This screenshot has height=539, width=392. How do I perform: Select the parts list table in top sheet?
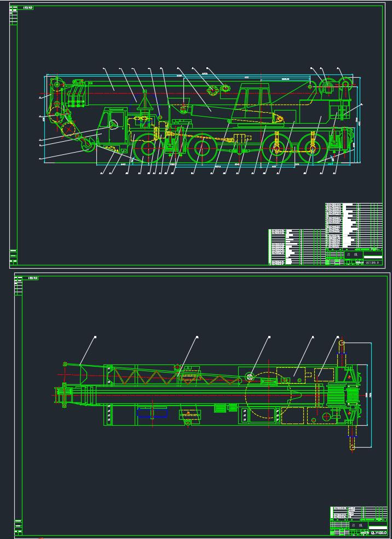click(353, 224)
